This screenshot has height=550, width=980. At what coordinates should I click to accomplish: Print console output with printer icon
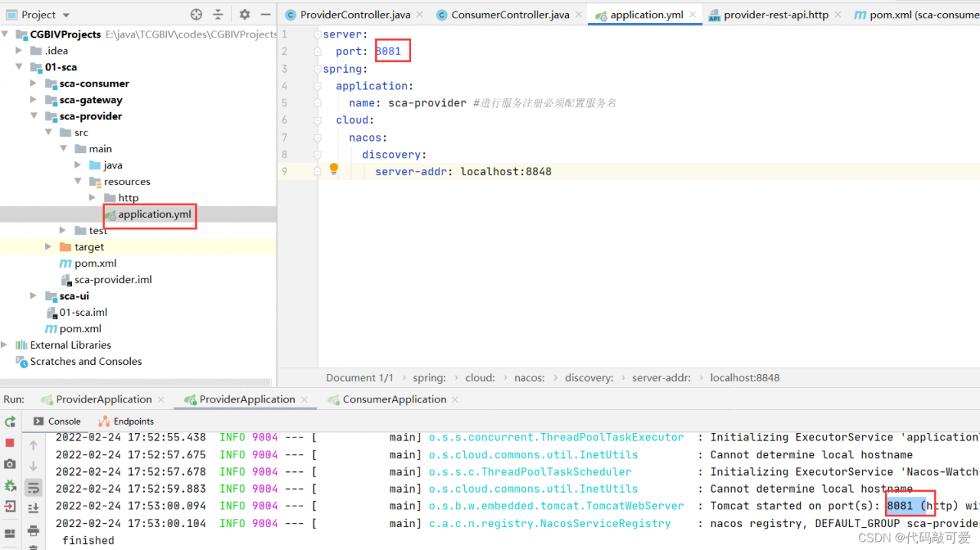pos(33,530)
